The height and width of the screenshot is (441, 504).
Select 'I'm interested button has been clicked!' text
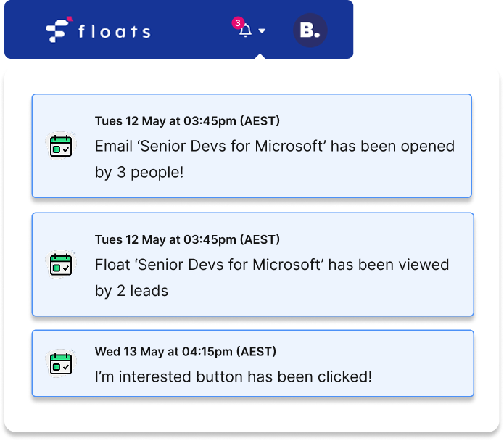tap(233, 377)
